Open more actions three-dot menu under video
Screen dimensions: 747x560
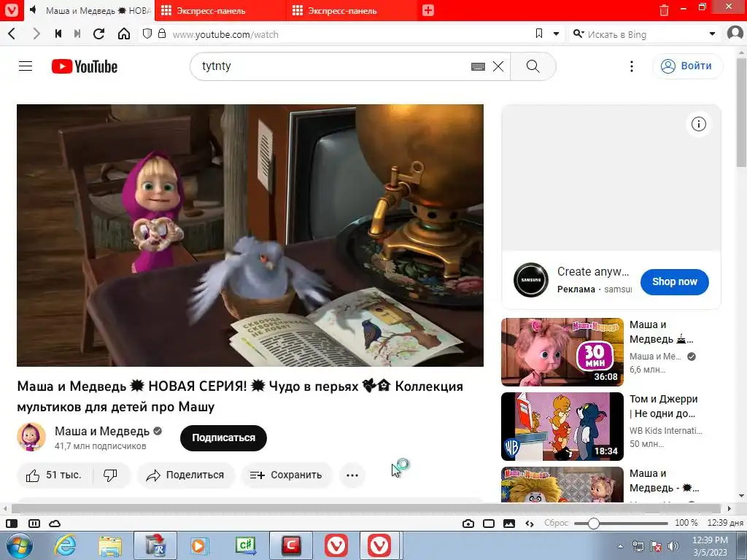pyautogui.click(x=352, y=475)
